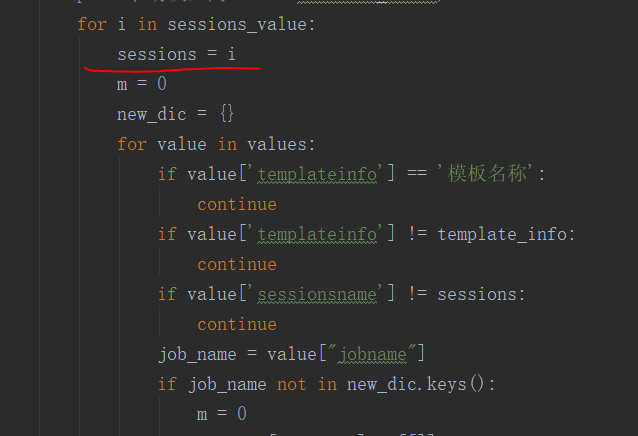Click the underlined 'sessions = i' line
The image size is (638, 436).
[x=176, y=54]
